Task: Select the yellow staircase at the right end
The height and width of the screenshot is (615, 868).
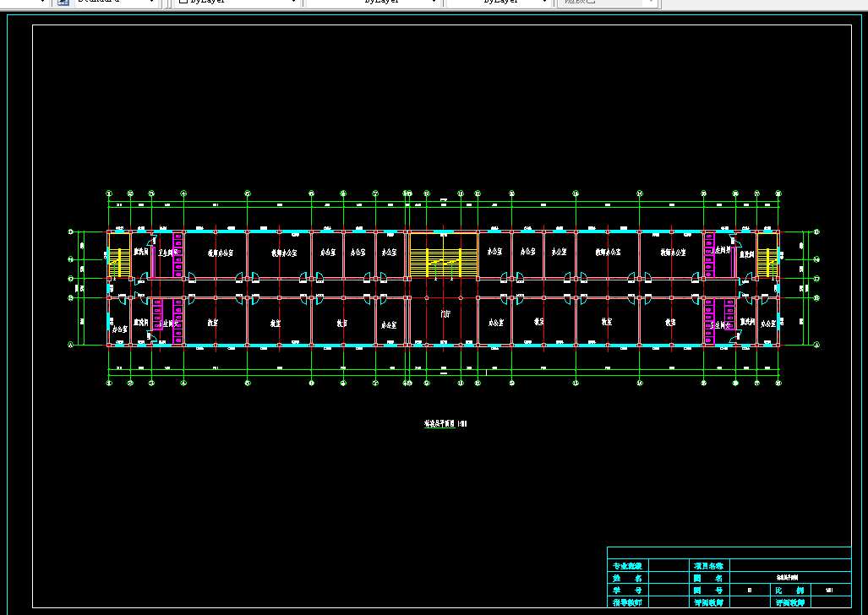Action: point(767,255)
